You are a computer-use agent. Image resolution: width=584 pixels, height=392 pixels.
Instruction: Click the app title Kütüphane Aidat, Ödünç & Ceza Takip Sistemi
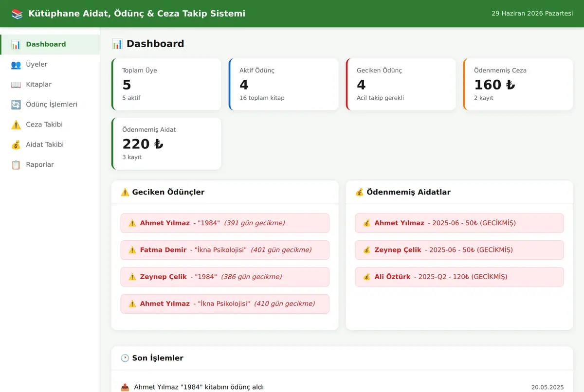coord(137,14)
